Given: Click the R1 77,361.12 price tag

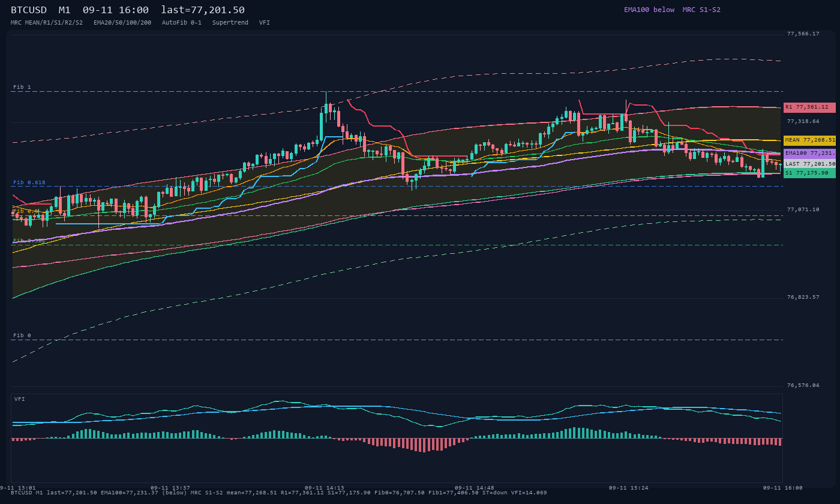Looking at the screenshot, I should [x=809, y=107].
